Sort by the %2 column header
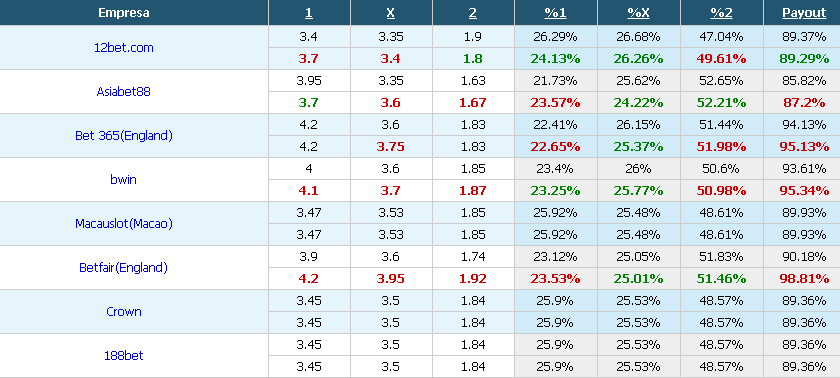 click(722, 13)
